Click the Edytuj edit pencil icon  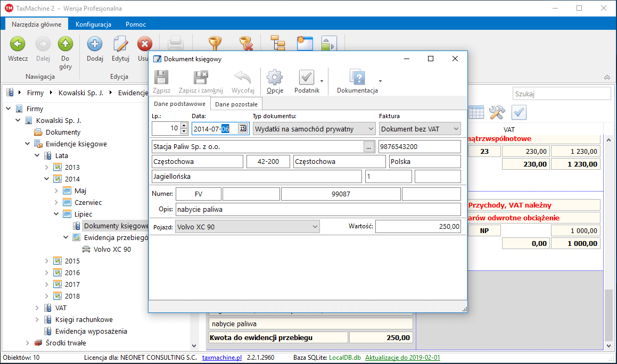[x=121, y=45]
